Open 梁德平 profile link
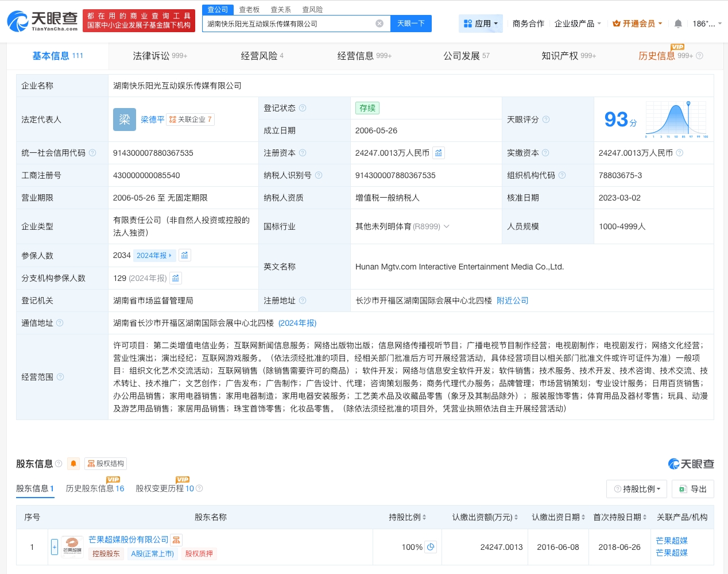The width and height of the screenshot is (728, 574). click(x=153, y=120)
